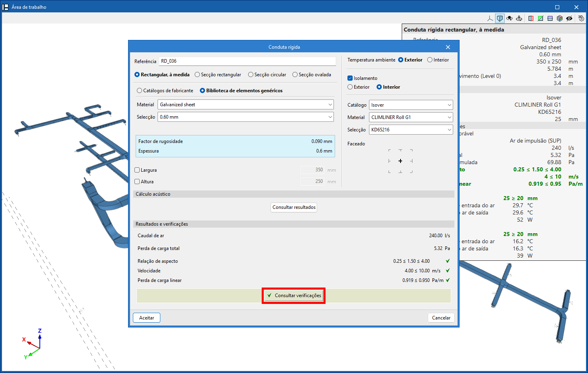Confirm the dialog with Aceitar
This screenshot has width=588, height=373.
click(146, 318)
